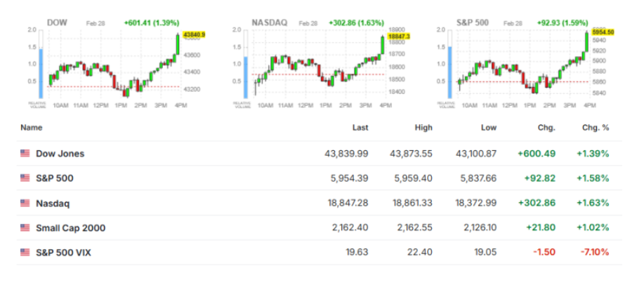Click S&P 500 low value 5,837.66
644x285 pixels.
click(478, 178)
